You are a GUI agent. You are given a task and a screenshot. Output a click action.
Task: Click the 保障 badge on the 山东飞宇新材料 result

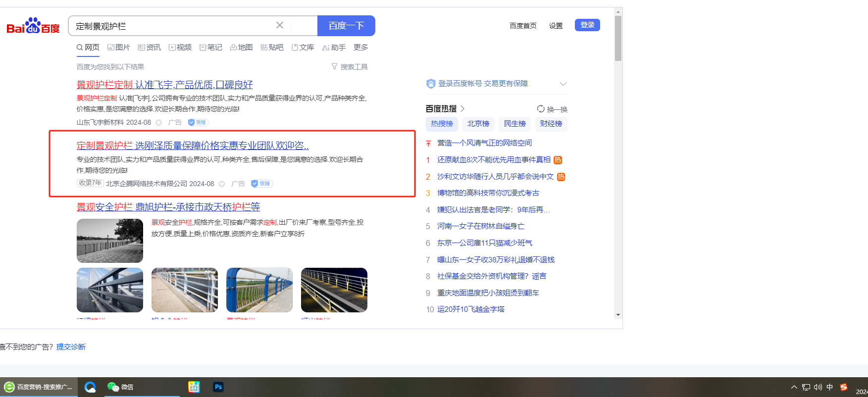tap(198, 122)
